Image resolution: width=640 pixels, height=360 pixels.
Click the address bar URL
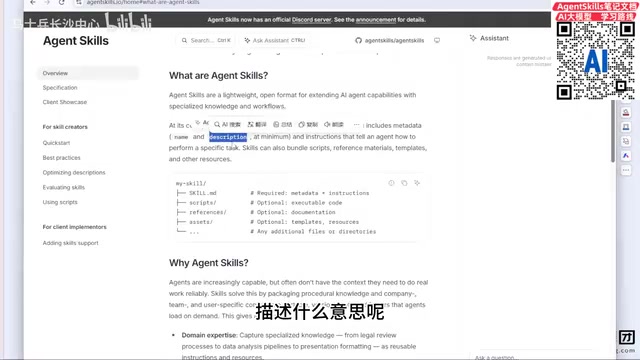point(143,2)
